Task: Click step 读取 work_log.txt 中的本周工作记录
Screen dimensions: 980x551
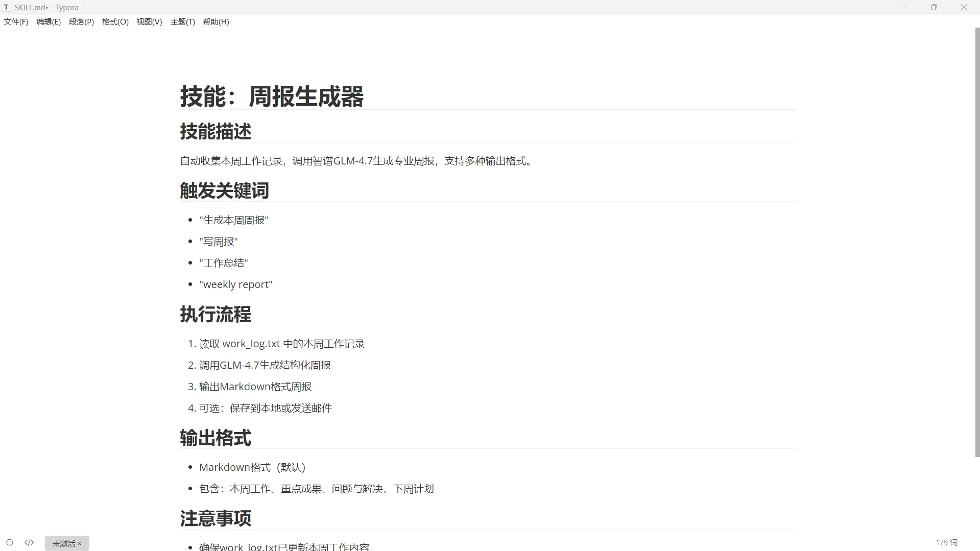Action: coord(282,344)
